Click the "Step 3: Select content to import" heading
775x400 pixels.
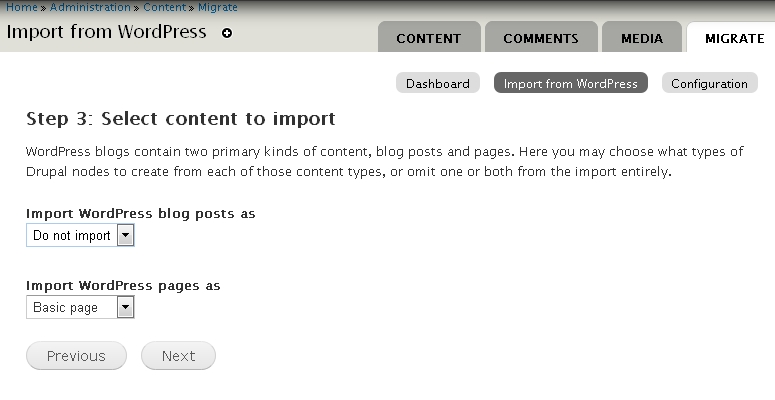180,119
